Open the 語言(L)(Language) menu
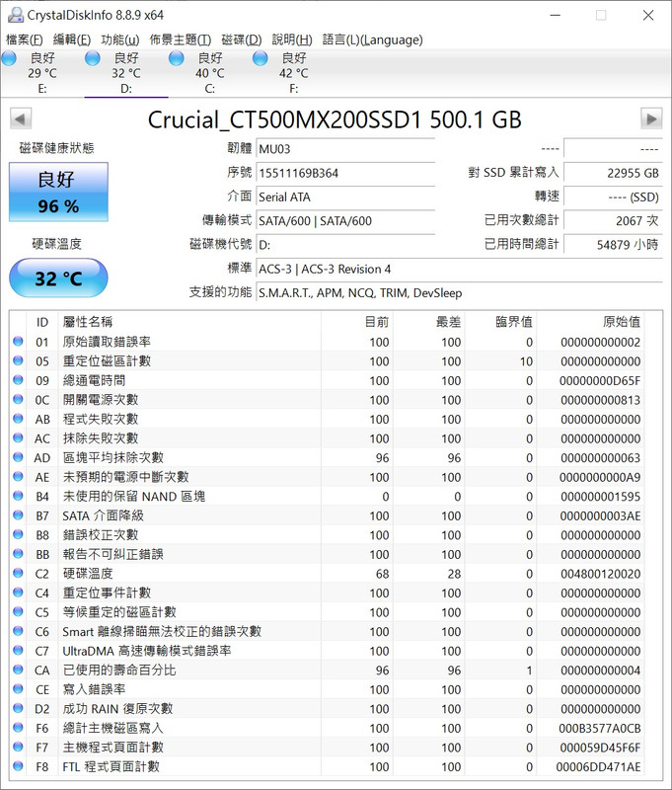 [x=372, y=39]
